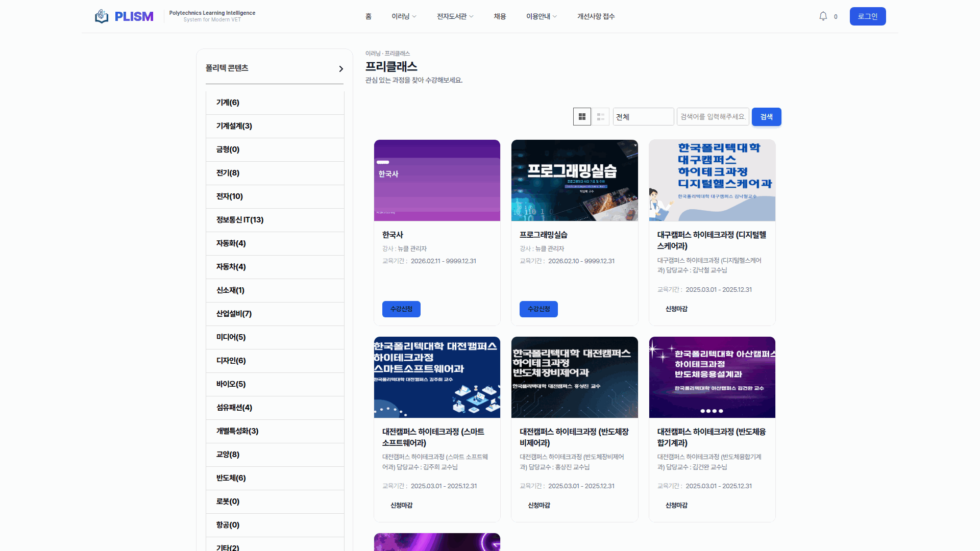Select the 전기(8) category
980x551 pixels.
pyautogui.click(x=226, y=173)
